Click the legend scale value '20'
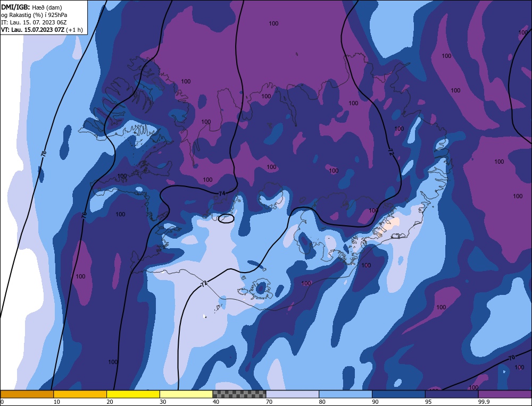The image size is (532, 406). pyautogui.click(x=110, y=402)
